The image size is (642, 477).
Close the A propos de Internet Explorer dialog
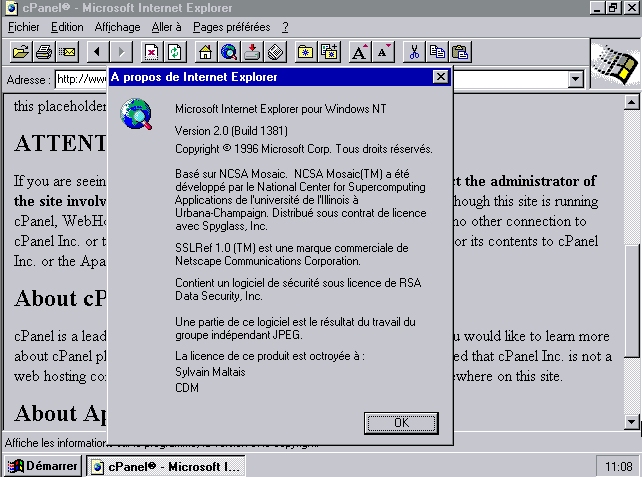pyautogui.click(x=440, y=77)
